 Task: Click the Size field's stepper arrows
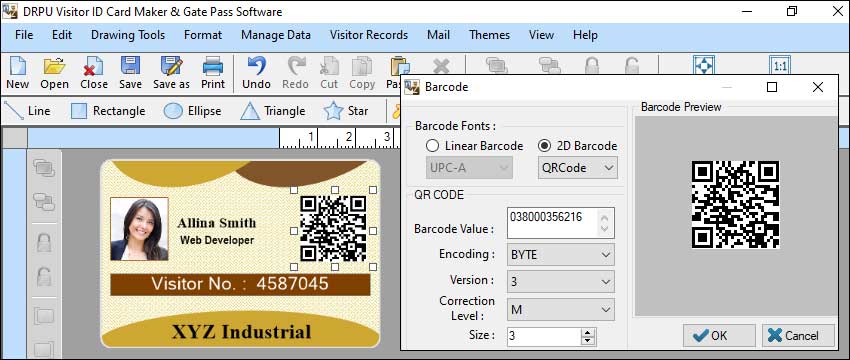[588, 337]
